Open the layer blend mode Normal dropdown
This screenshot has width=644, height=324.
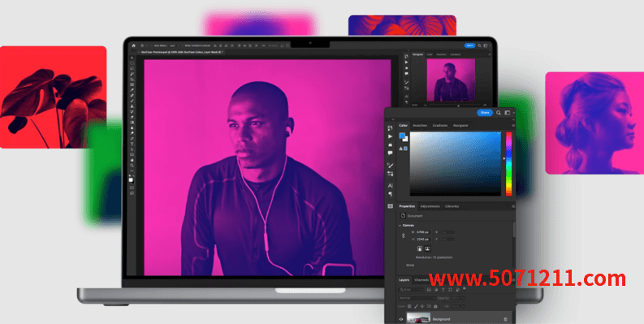411,298
